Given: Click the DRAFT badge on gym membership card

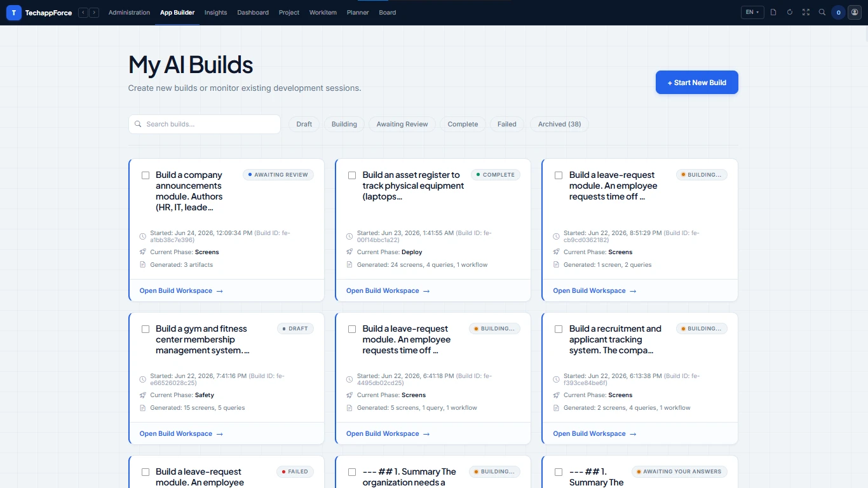Looking at the screenshot, I should coord(295,329).
